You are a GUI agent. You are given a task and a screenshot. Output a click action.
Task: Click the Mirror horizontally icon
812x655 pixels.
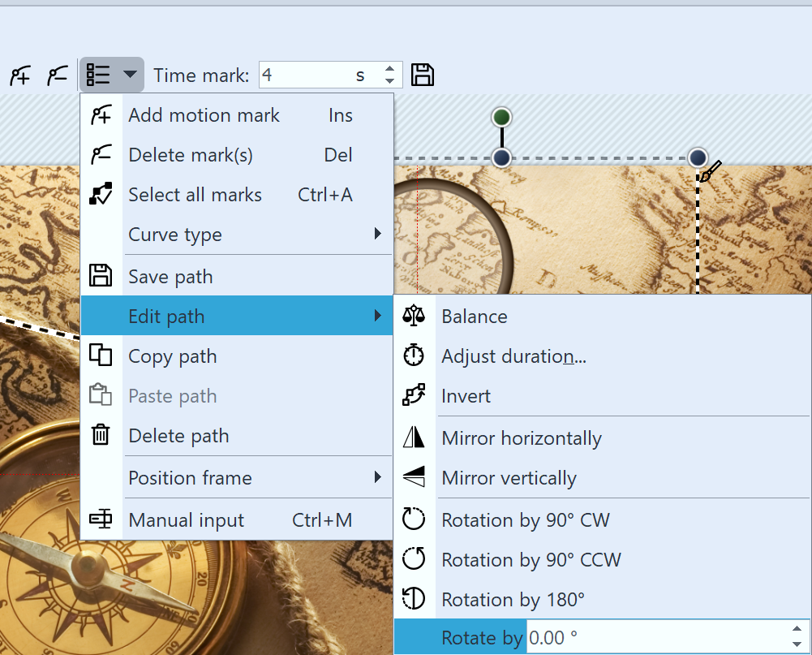pos(414,438)
